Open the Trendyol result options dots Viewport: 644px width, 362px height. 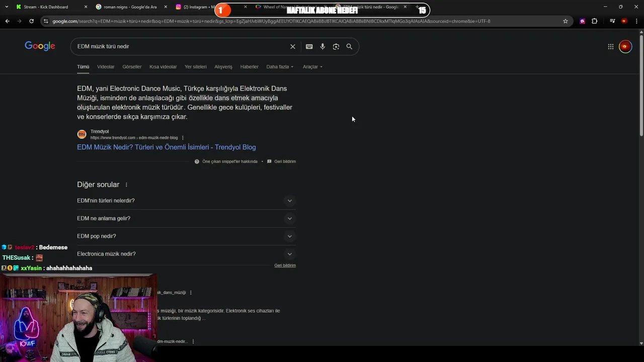coord(183,138)
